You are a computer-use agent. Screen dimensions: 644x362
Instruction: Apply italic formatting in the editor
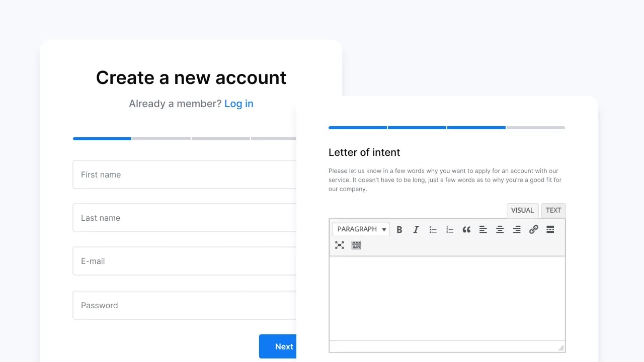click(x=416, y=230)
